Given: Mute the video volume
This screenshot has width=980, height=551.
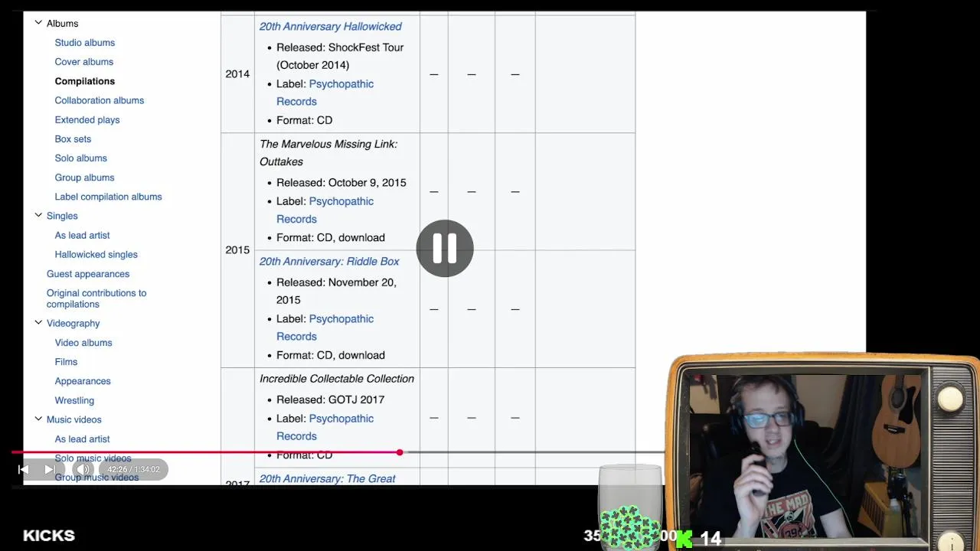Looking at the screenshot, I should [x=84, y=469].
